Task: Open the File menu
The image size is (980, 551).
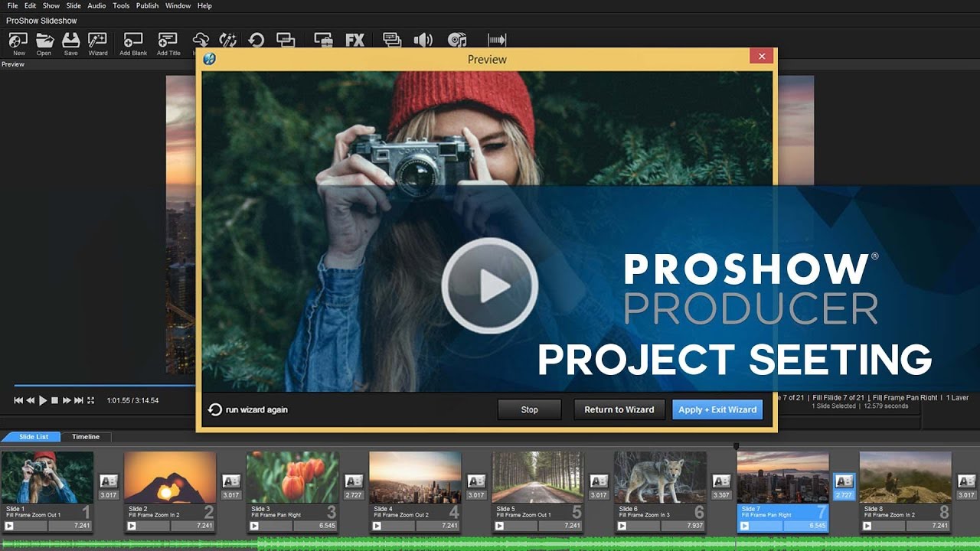Action: (x=12, y=5)
